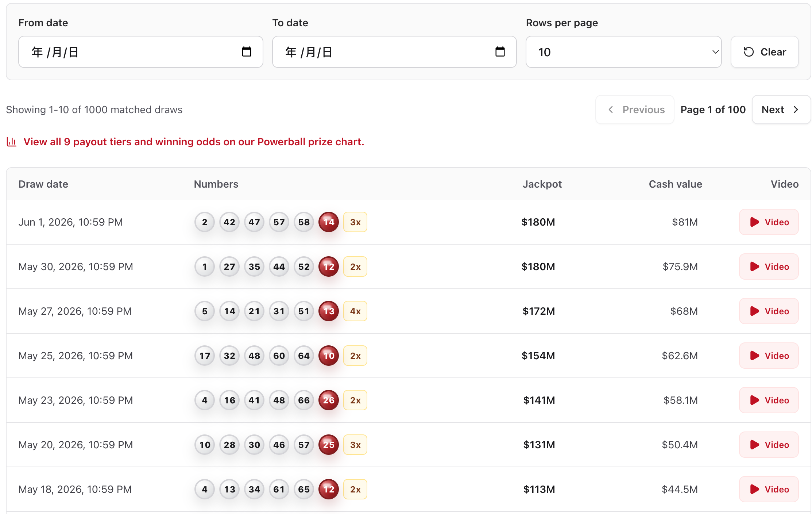Viewport: 812px width, 514px height.
Task: Click the From date input field
Action: coord(141,52)
